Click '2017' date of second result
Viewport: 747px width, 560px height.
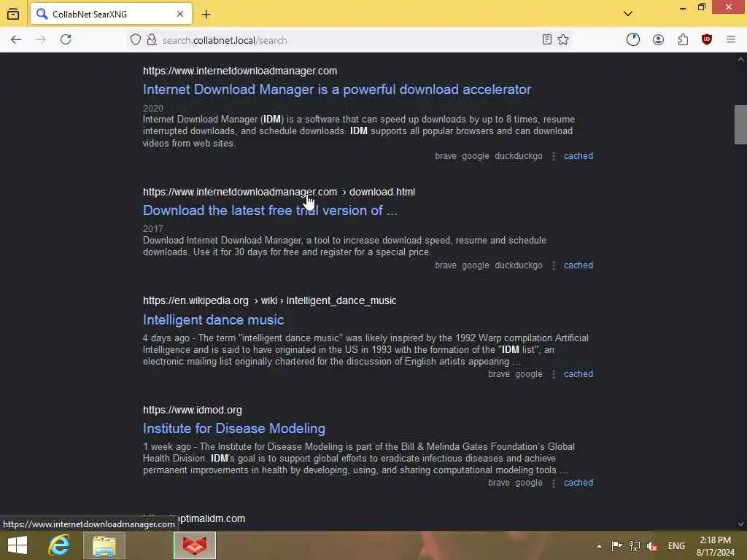point(153,229)
